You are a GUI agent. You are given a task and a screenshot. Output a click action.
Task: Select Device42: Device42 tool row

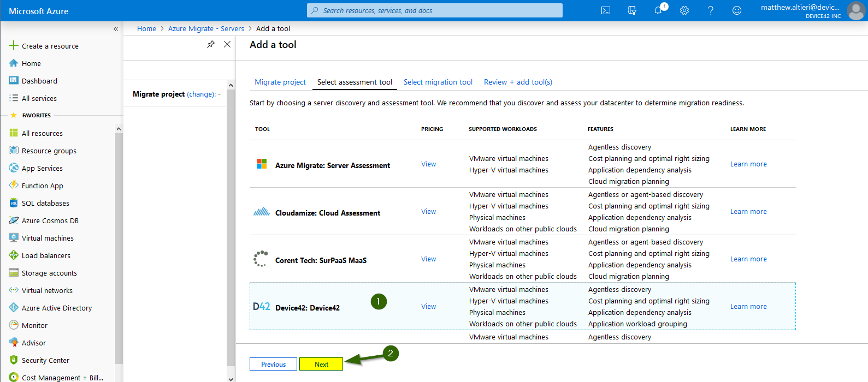523,307
